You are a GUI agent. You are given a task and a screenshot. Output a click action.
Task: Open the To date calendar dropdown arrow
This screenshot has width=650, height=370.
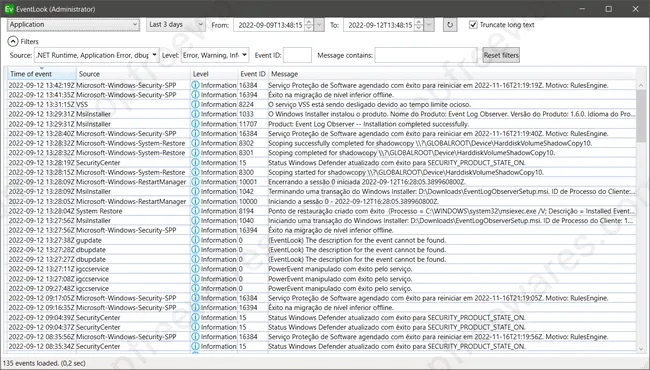[x=429, y=25]
